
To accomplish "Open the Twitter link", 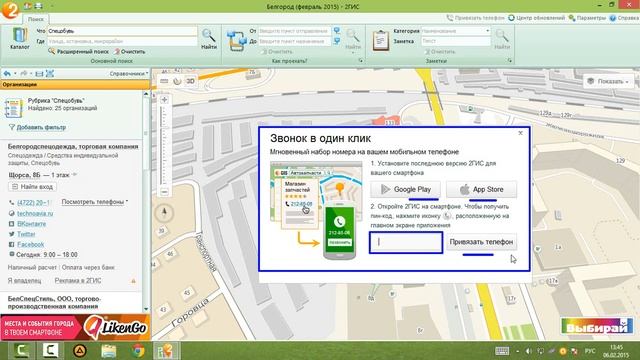I will pyautogui.click(x=26, y=234).
